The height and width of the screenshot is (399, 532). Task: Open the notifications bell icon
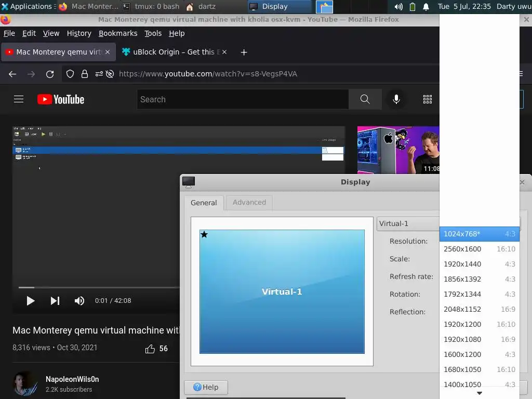426,7
